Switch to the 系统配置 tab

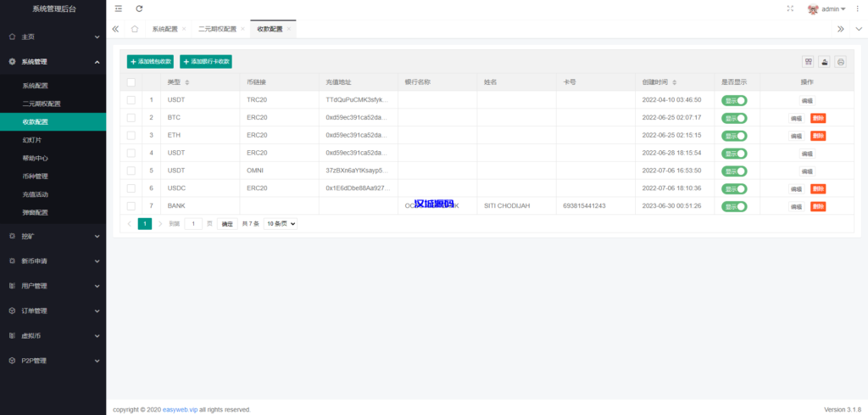(164, 29)
